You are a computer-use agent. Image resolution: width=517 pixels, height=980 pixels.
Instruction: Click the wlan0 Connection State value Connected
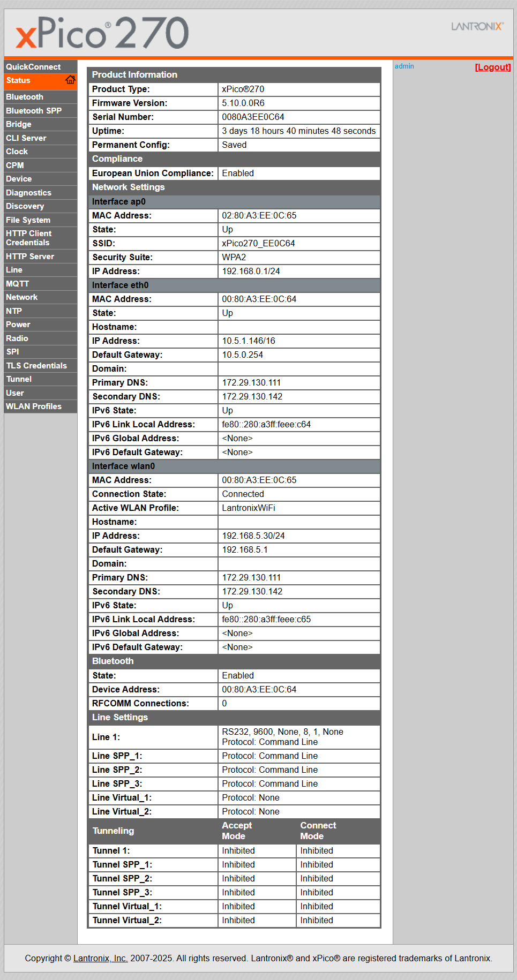point(243,494)
